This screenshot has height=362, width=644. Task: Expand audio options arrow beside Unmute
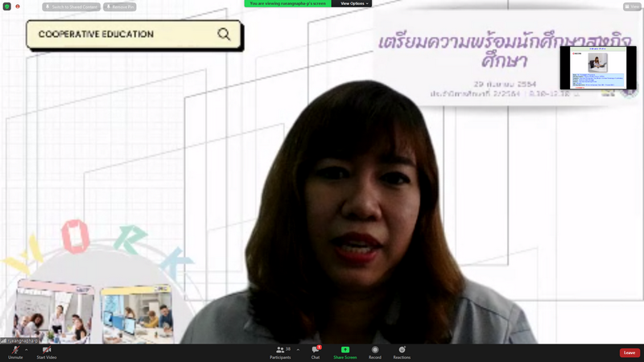pyautogui.click(x=27, y=350)
